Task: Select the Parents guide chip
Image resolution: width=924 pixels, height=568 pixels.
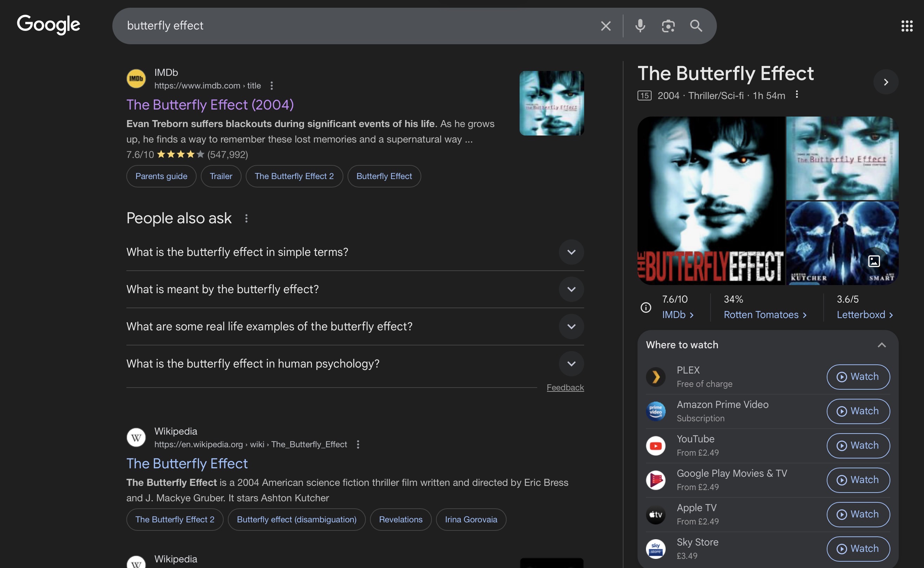Action: (x=161, y=176)
